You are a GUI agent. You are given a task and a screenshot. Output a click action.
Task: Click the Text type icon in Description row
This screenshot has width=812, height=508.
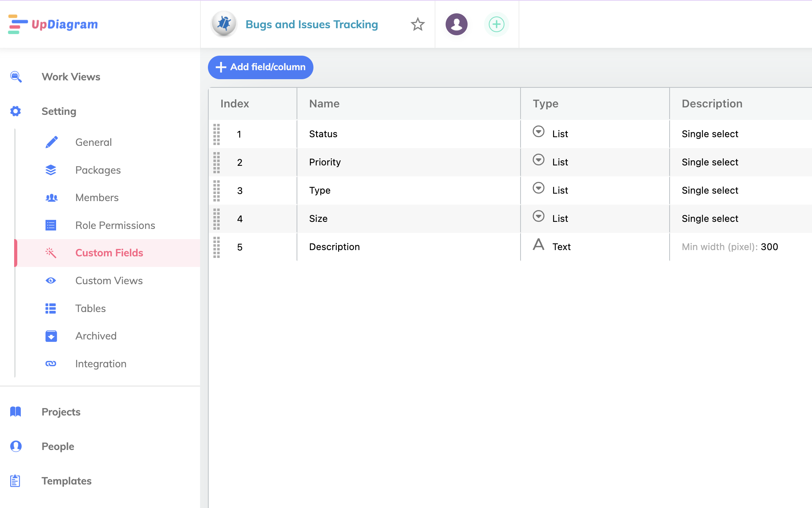pos(539,244)
